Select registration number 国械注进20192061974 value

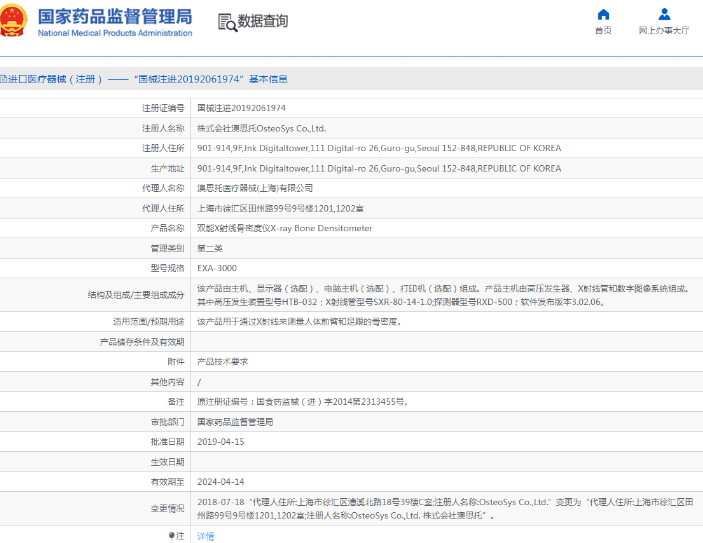(x=241, y=108)
